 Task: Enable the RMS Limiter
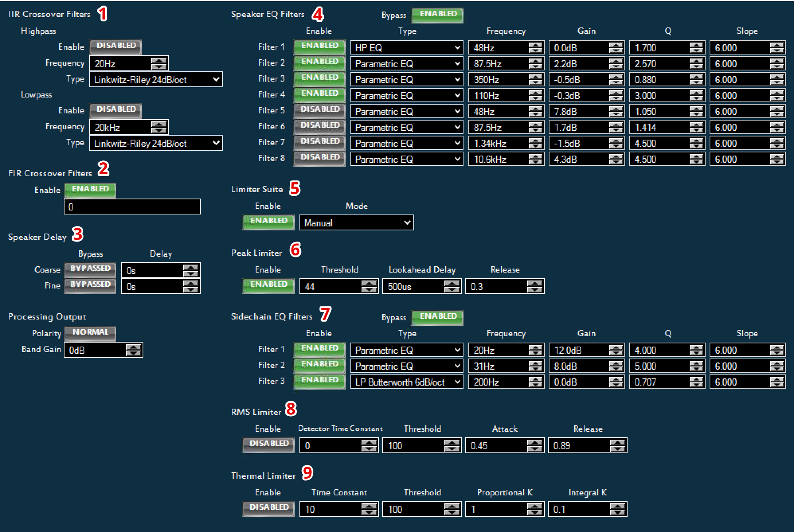pyautogui.click(x=268, y=444)
